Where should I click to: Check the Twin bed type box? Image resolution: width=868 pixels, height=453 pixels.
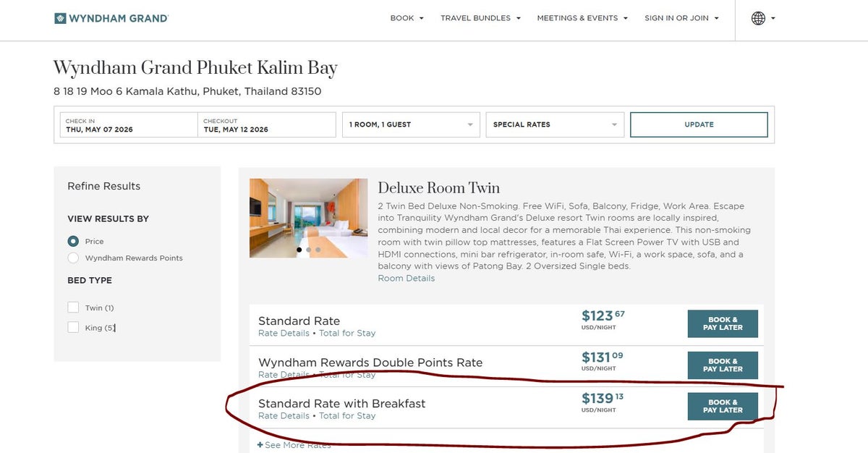pyautogui.click(x=73, y=308)
